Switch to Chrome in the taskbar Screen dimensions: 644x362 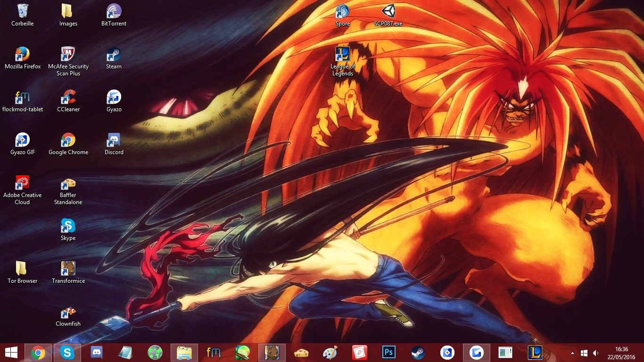pos(38,353)
